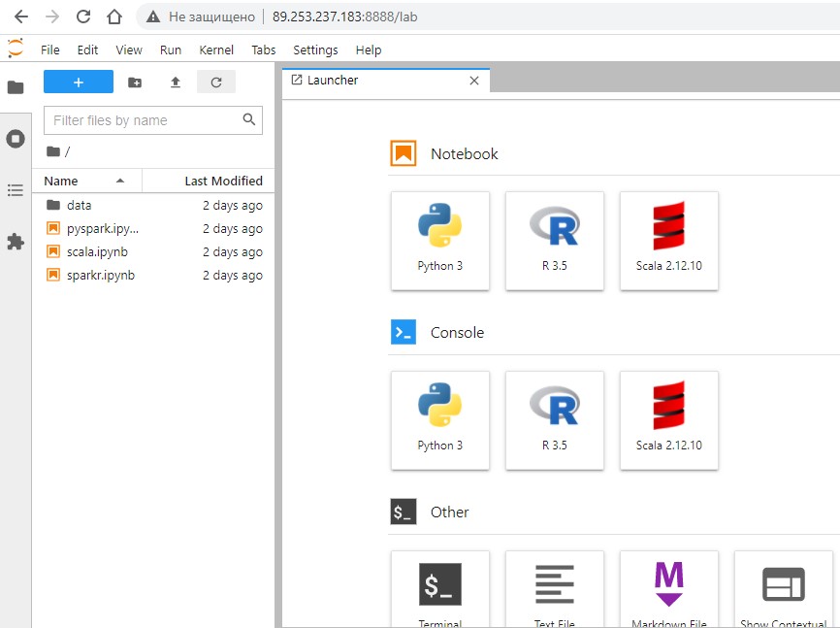Create a new Text File
This screenshot has height=628, width=840.
[x=555, y=589]
